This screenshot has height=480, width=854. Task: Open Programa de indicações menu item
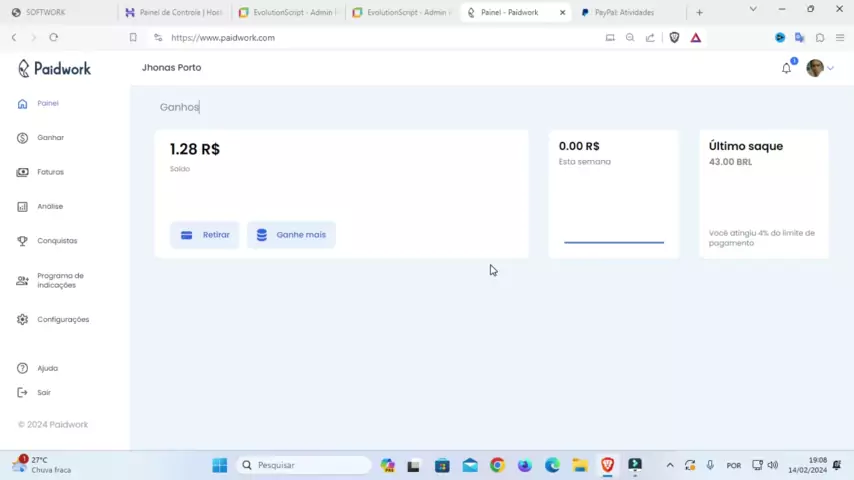point(60,281)
